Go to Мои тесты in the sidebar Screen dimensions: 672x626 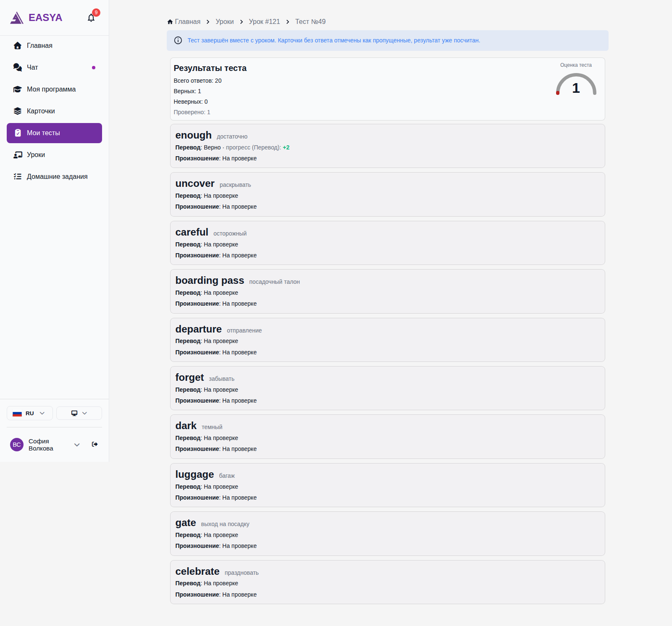(x=54, y=133)
